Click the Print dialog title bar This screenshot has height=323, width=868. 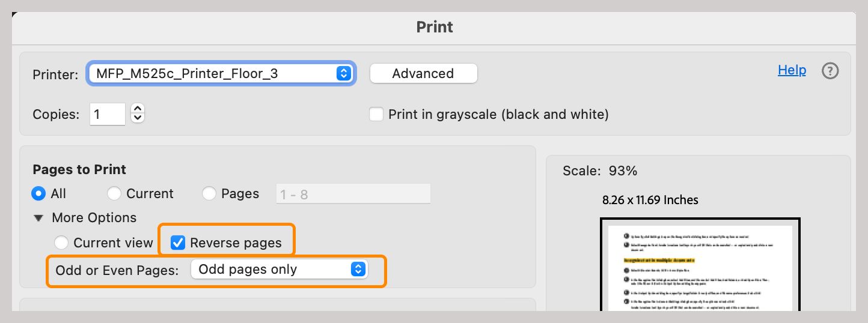coord(434,27)
